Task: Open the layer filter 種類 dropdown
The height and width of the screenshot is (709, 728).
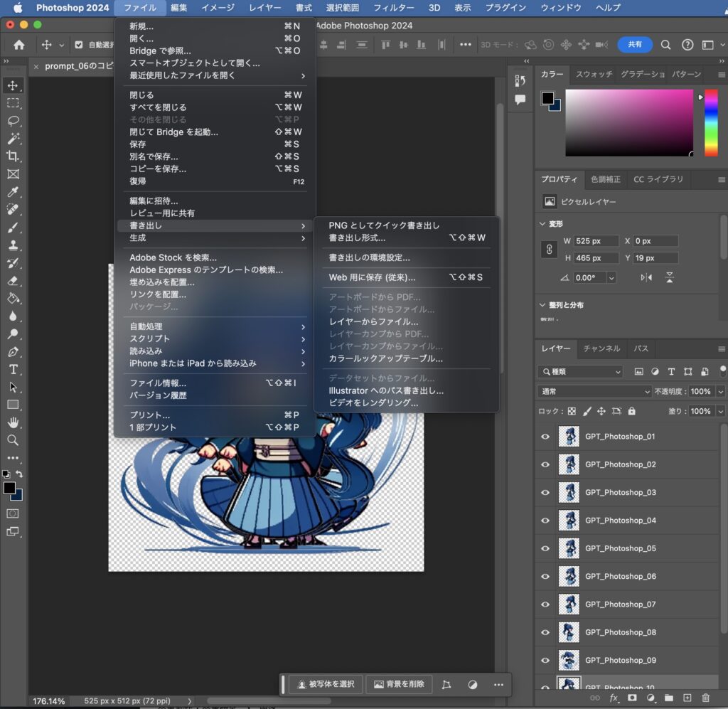Action: point(580,371)
